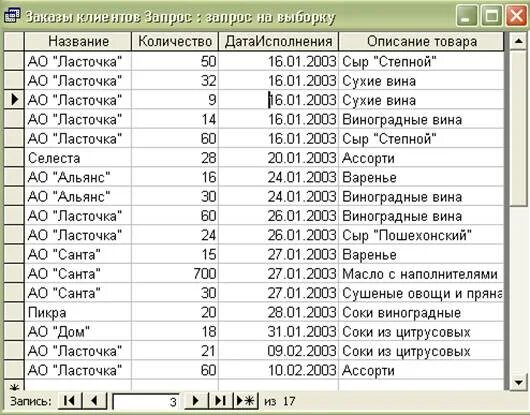Click the quantity cell 16

click(x=175, y=177)
